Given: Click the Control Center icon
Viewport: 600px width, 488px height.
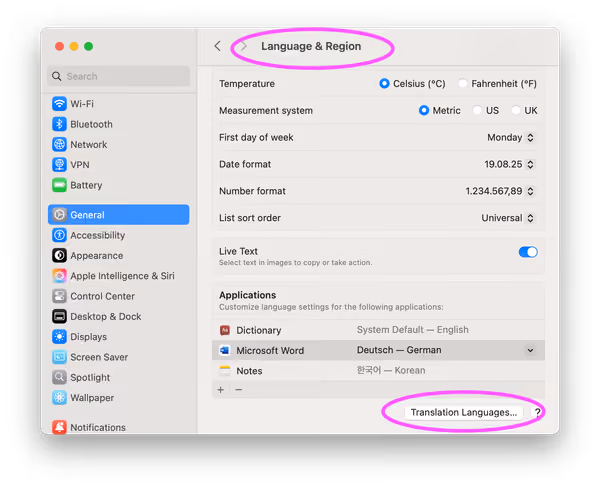Looking at the screenshot, I should click(x=59, y=296).
